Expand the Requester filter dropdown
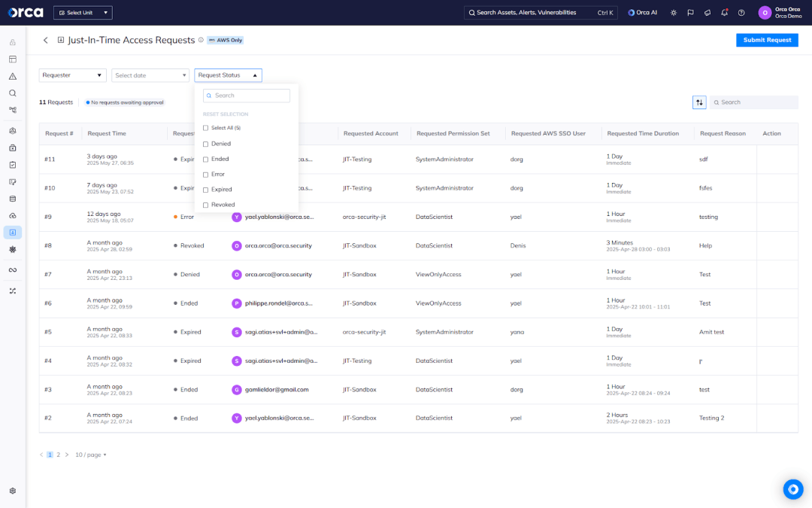 click(73, 75)
